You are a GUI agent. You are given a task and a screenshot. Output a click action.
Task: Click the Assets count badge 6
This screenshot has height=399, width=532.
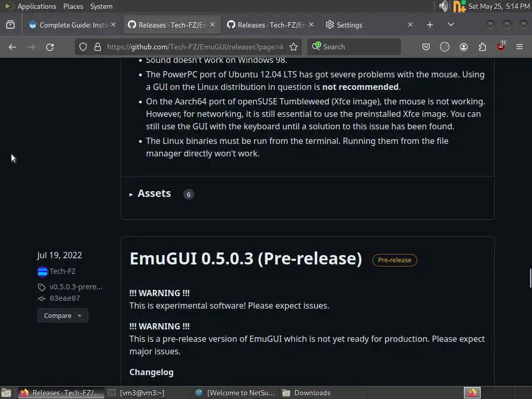pos(189,194)
